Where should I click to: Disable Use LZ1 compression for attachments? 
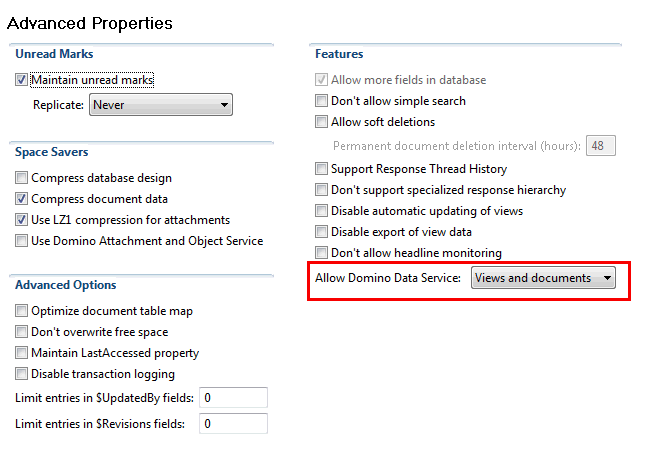pyautogui.click(x=22, y=220)
